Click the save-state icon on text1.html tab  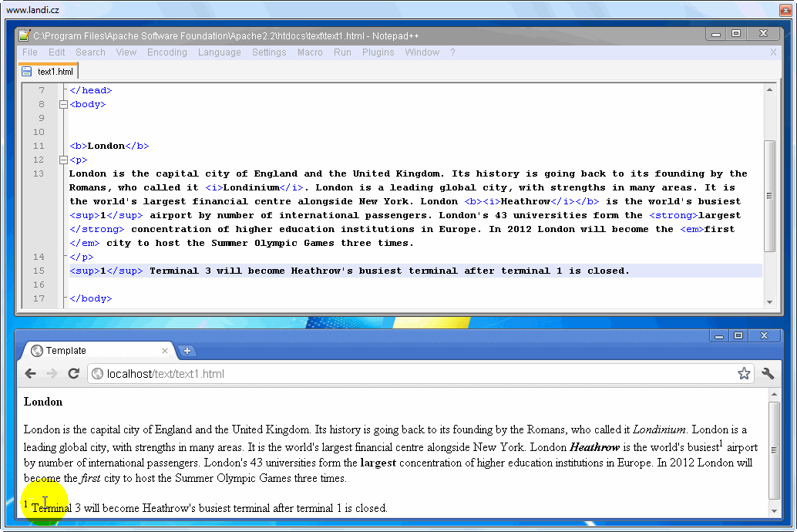coord(27,72)
